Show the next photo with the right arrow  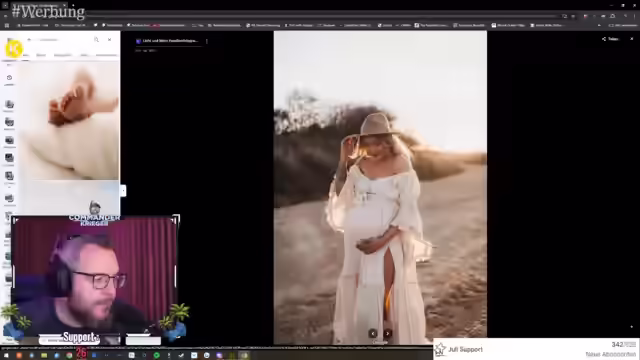click(387, 333)
